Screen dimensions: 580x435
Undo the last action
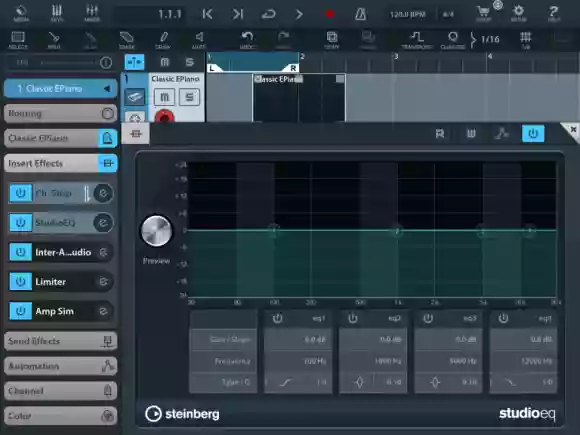247,40
